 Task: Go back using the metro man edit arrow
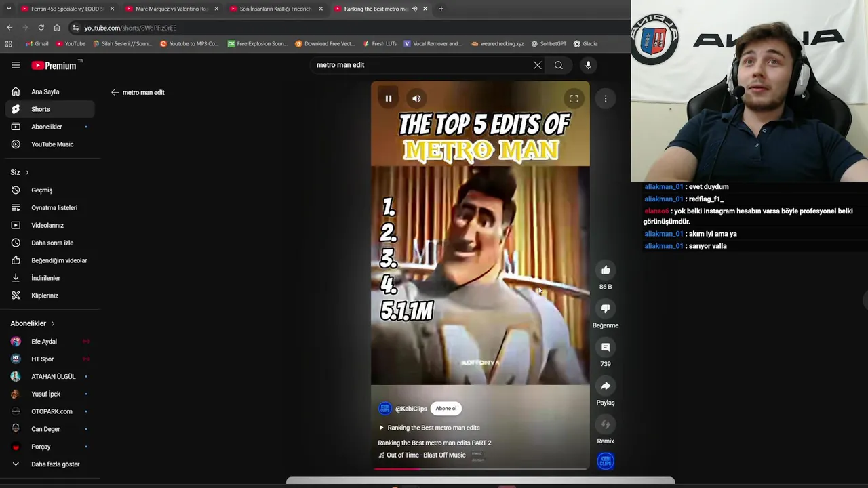(x=115, y=92)
